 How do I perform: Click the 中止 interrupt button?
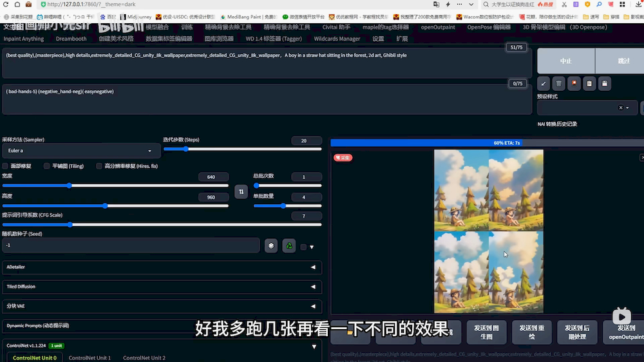(x=565, y=61)
